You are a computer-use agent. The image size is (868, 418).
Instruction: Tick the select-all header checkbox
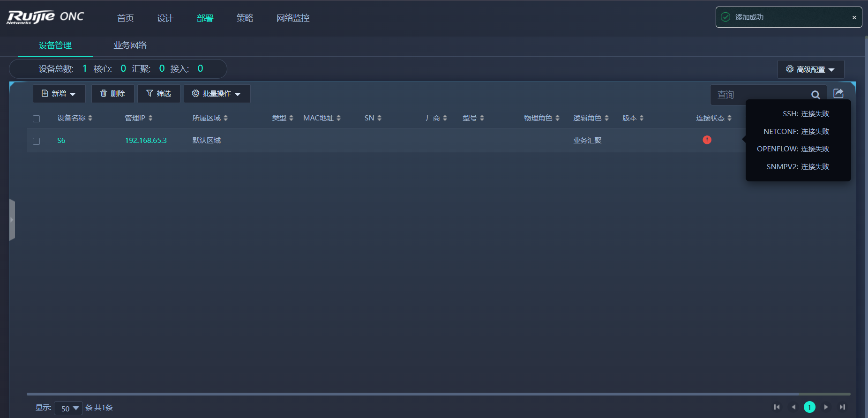(36, 119)
